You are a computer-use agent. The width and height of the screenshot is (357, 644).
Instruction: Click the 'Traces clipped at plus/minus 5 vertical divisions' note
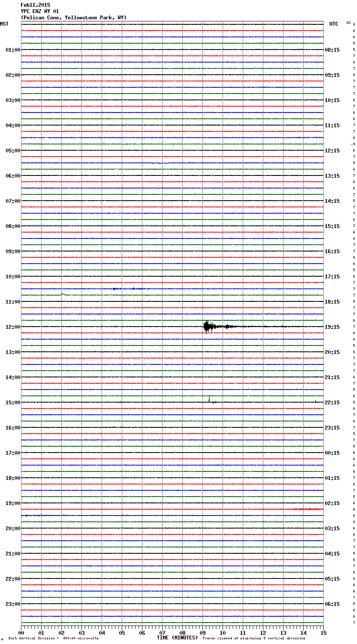coord(254,638)
